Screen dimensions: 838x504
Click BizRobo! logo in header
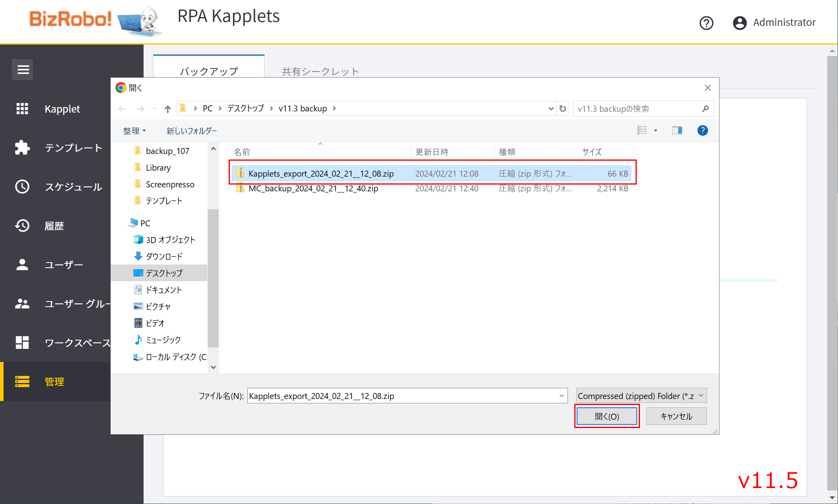70,18
